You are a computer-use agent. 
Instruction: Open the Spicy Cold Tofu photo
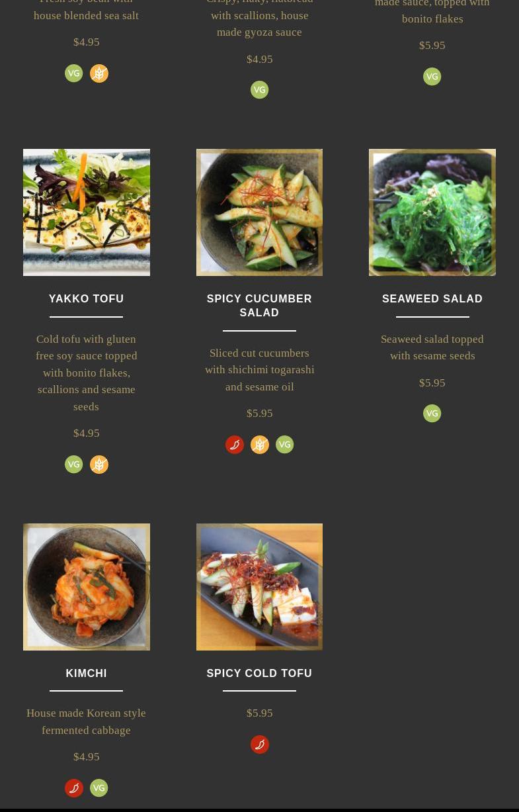260,587
